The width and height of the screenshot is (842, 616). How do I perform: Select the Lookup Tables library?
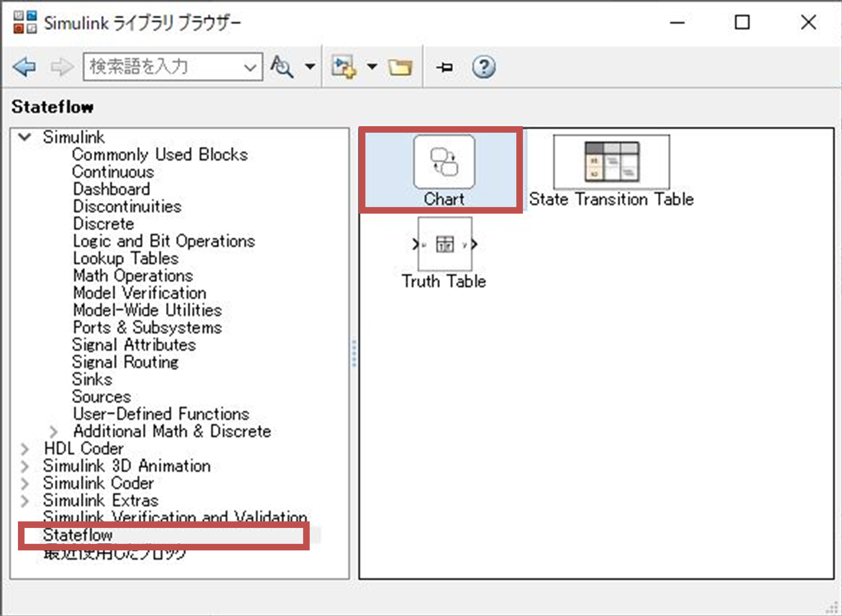click(x=126, y=259)
